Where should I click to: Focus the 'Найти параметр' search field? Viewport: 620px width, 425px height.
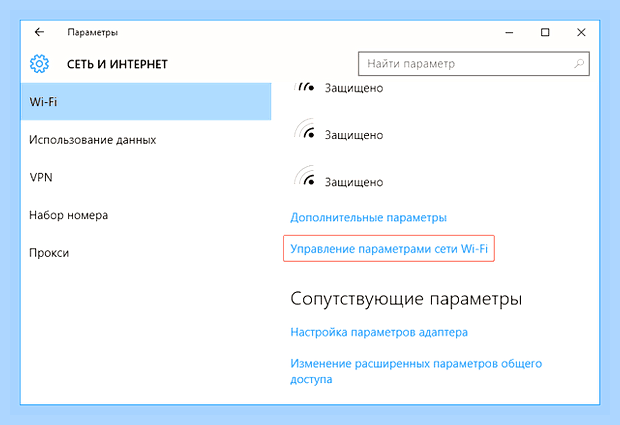(474, 63)
